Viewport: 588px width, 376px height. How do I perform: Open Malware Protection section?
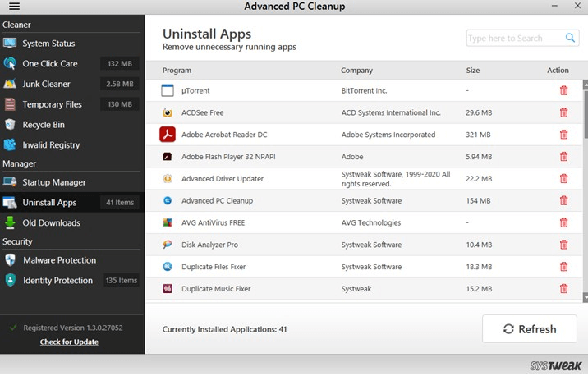[x=59, y=260]
